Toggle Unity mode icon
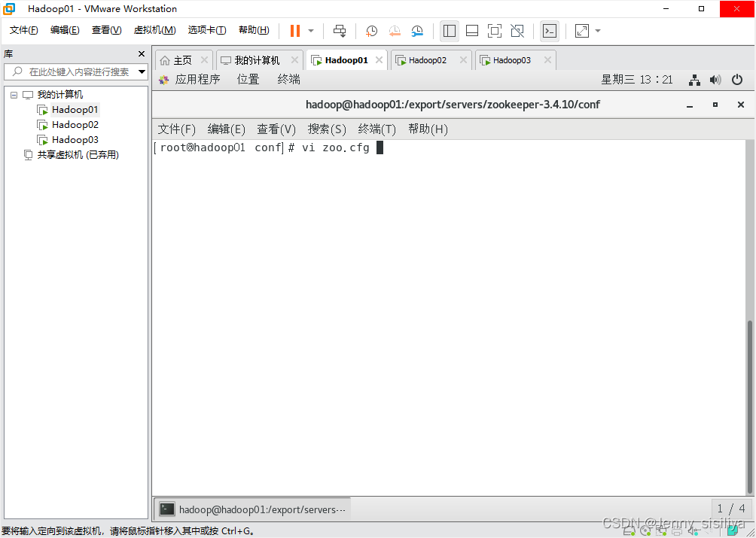756x538 pixels. coord(517,31)
